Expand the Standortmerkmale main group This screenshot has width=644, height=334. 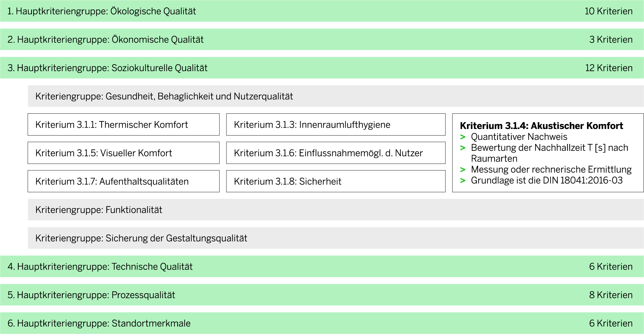pyautogui.click(x=322, y=323)
